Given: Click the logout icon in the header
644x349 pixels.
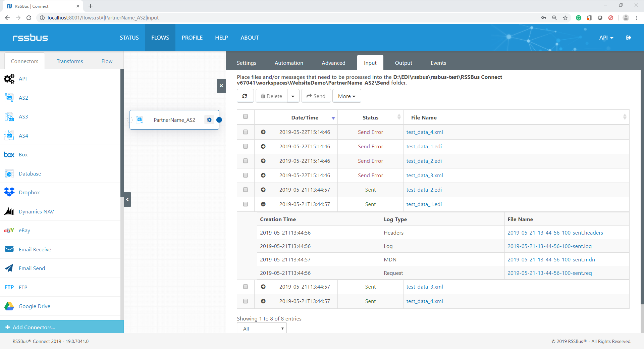Looking at the screenshot, I should 628,38.
